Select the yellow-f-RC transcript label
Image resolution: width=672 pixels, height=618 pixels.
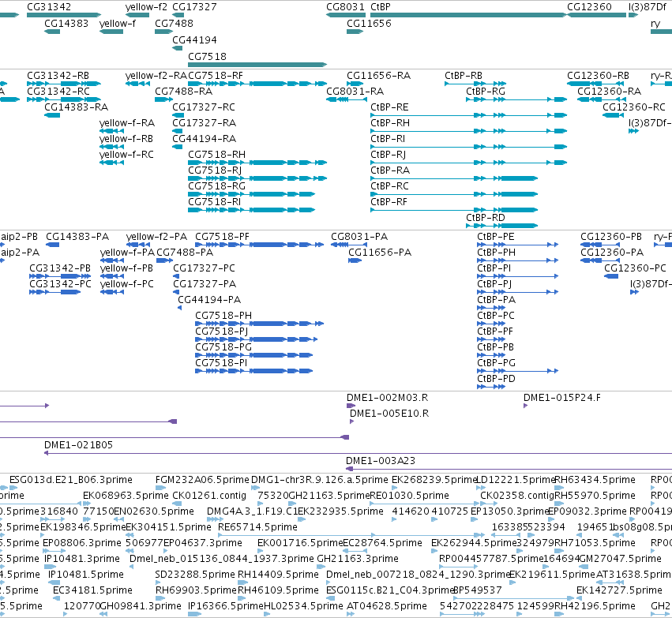126,155
